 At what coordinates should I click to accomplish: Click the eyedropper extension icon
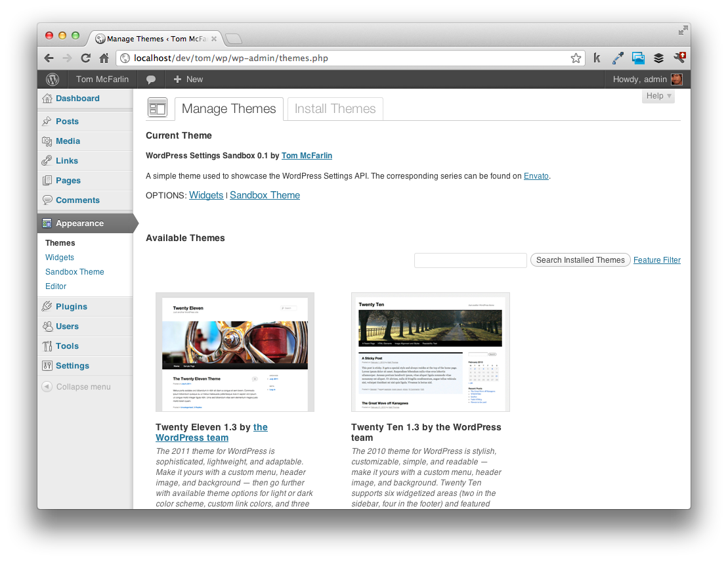618,58
